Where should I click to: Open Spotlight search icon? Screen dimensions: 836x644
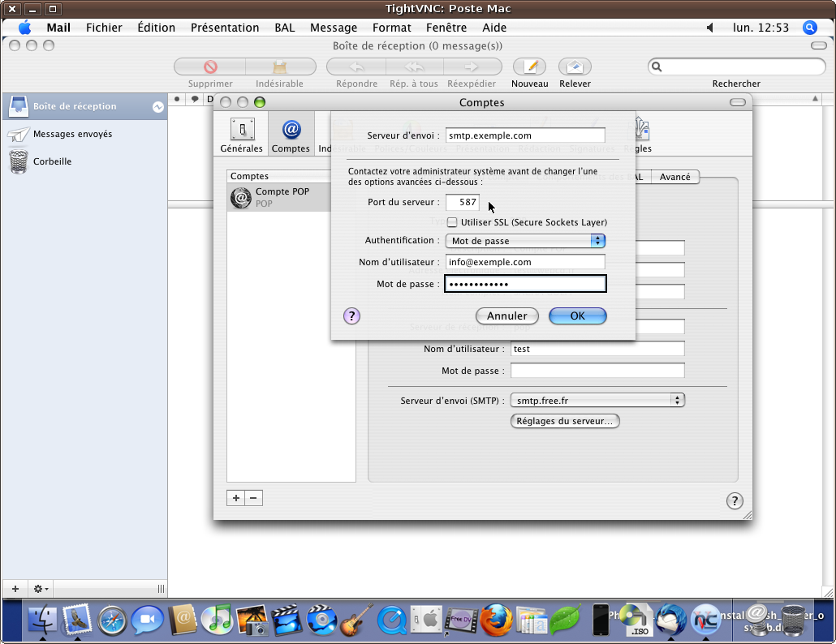tap(809, 28)
